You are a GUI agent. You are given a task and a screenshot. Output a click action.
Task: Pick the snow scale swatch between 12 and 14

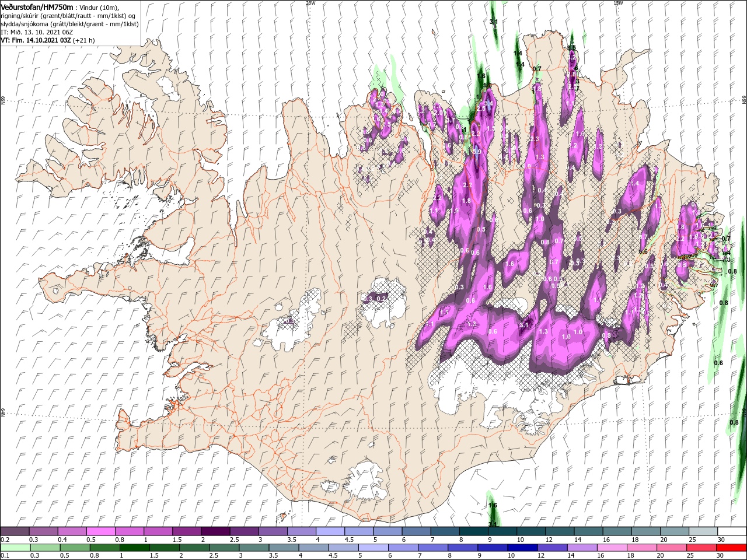coord(560,531)
